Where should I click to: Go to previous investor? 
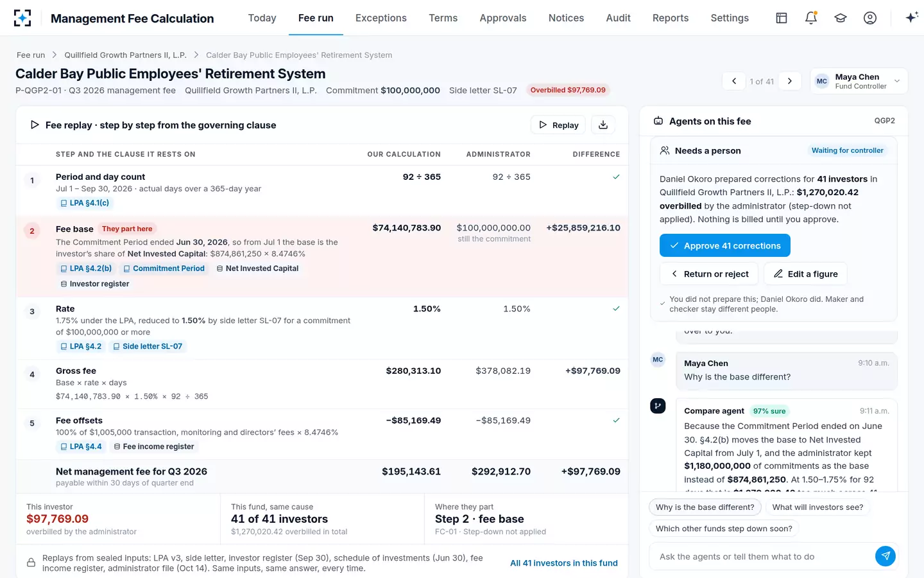click(x=734, y=81)
